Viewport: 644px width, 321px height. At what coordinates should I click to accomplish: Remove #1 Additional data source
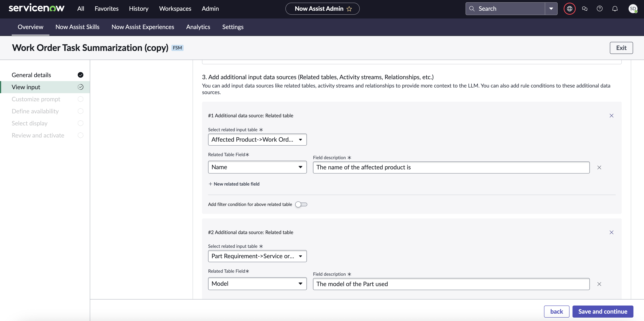[611, 115]
